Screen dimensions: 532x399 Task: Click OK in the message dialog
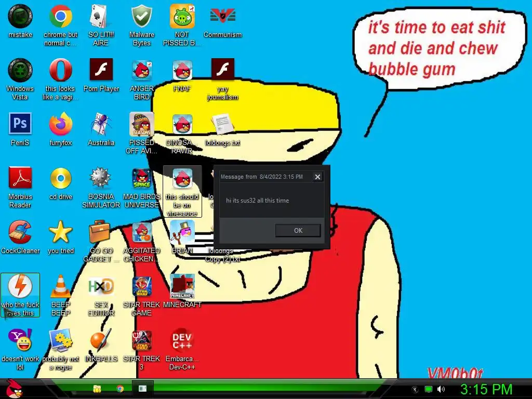click(298, 230)
